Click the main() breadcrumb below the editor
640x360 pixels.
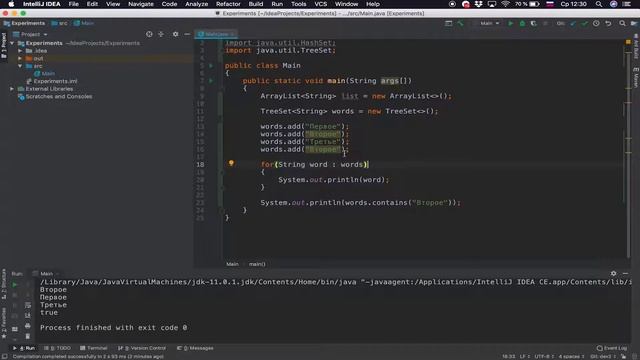257,264
